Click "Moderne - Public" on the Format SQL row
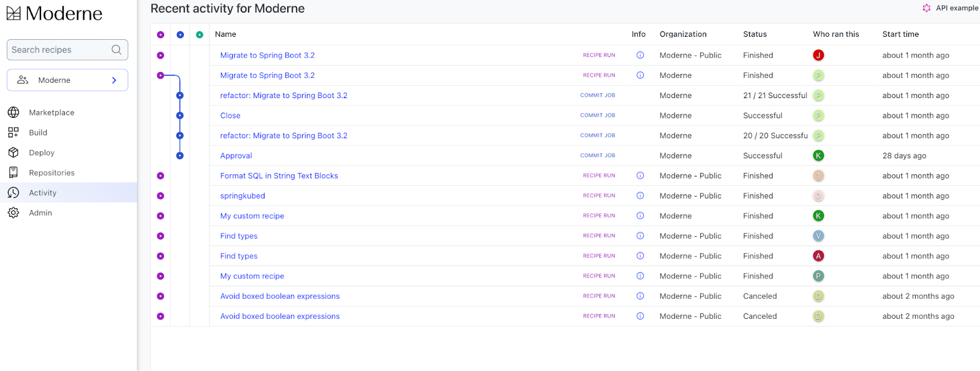The height and width of the screenshot is (371, 980). (690, 175)
